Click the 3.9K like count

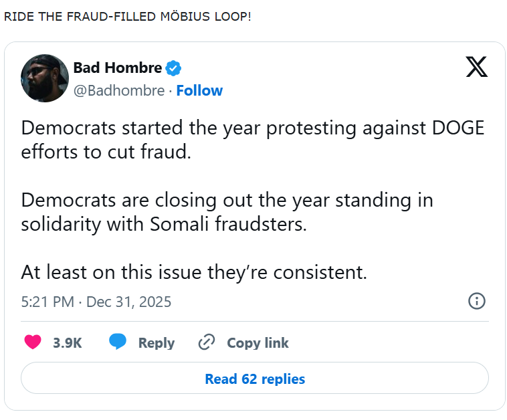coord(67,343)
